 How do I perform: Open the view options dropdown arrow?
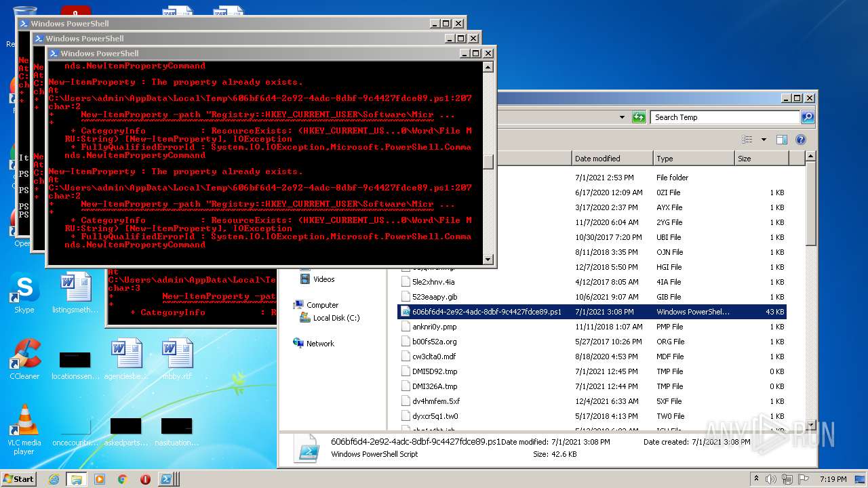(x=763, y=140)
